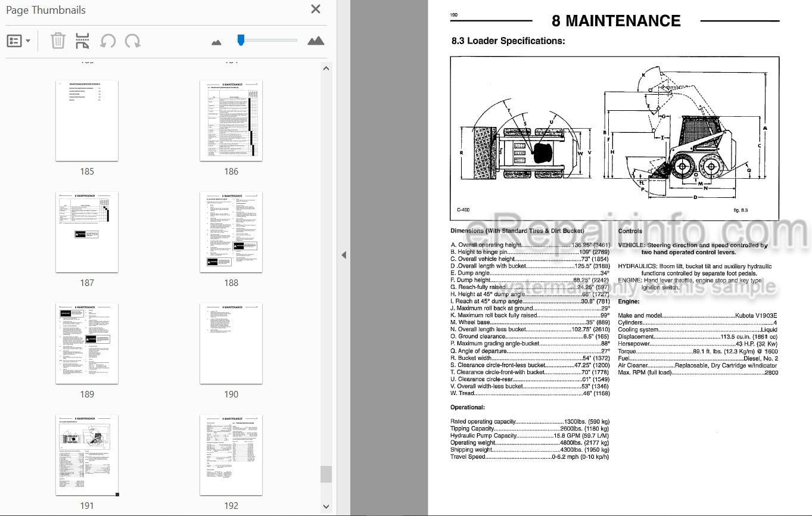Click the thumbnail panel scroll down arrow
Viewport: 812px width, 516px height.
pos(326,506)
